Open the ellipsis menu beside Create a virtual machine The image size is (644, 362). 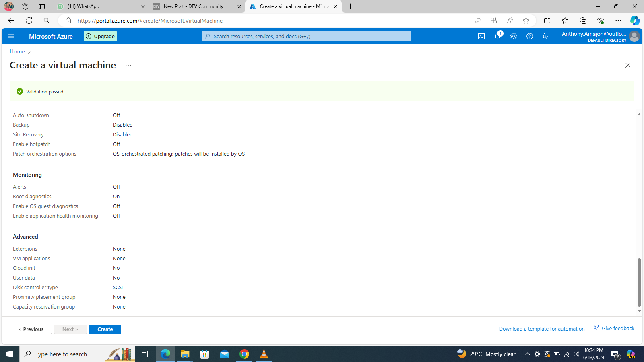coord(129,65)
